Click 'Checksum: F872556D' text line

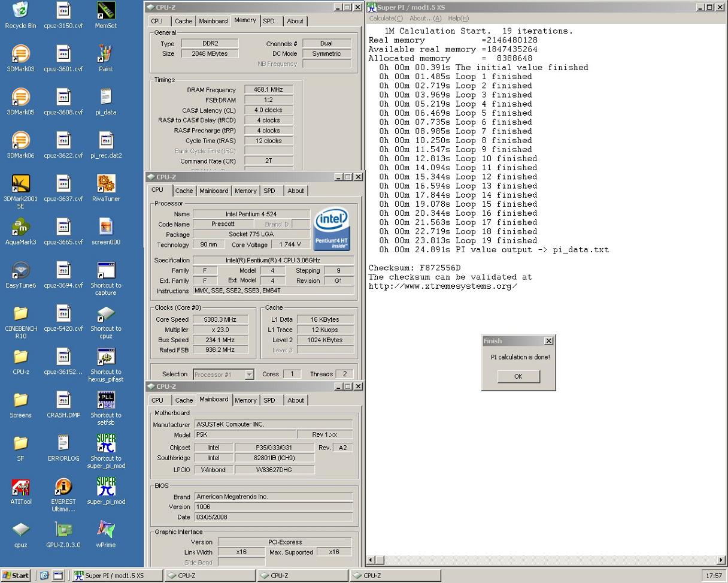tap(414, 268)
